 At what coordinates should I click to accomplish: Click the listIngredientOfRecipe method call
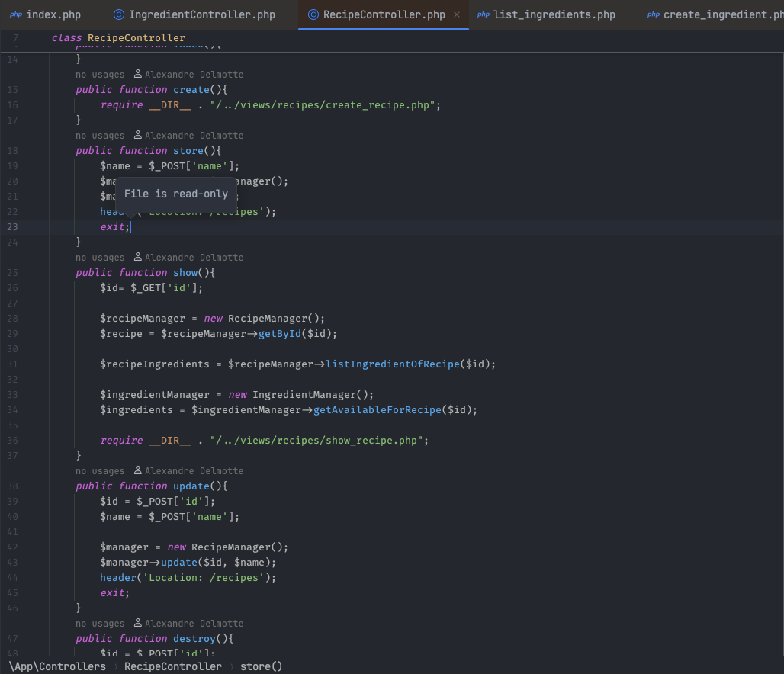coord(392,364)
